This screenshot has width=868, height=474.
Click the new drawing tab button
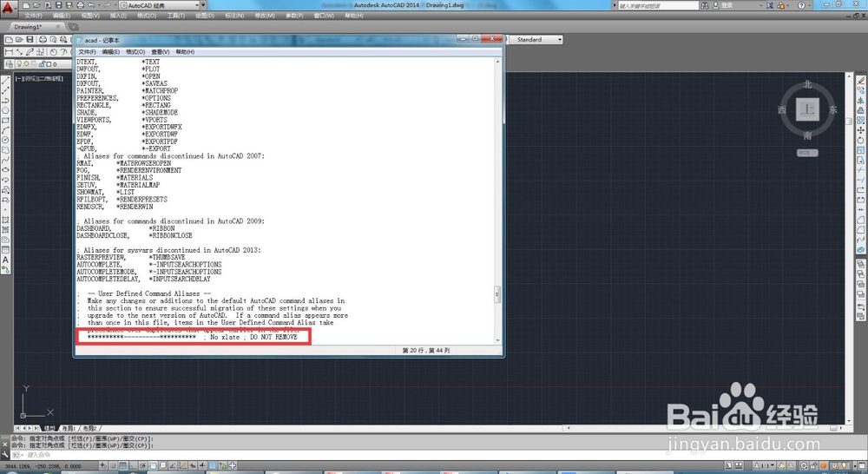73,27
